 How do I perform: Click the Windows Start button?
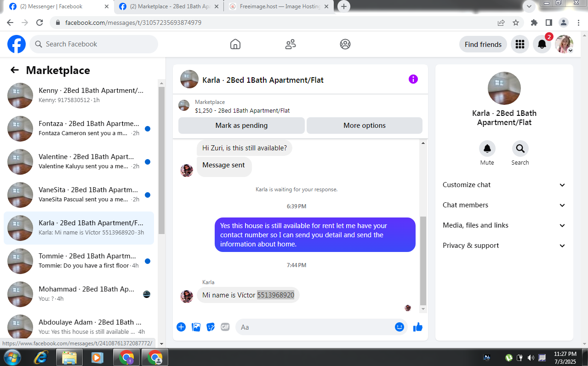click(11, 357)
